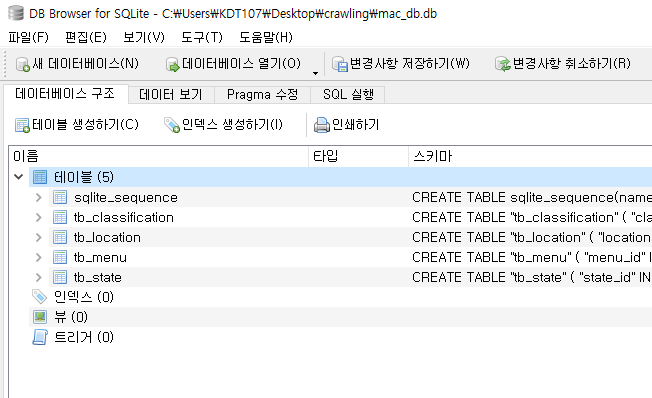Click the table icon next to tb_location

[x=60, y=237]
